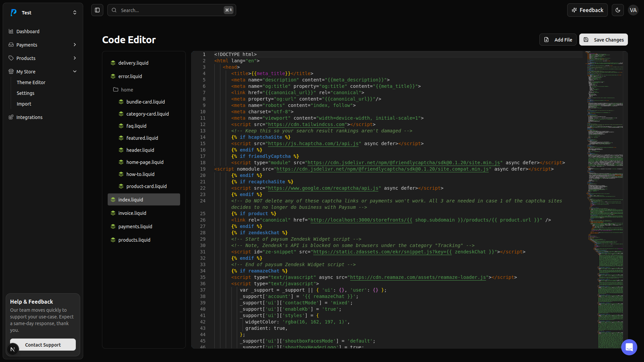Open home-page.liquid file
This screenshot has height=362, width=644.
tap(148, 162)
